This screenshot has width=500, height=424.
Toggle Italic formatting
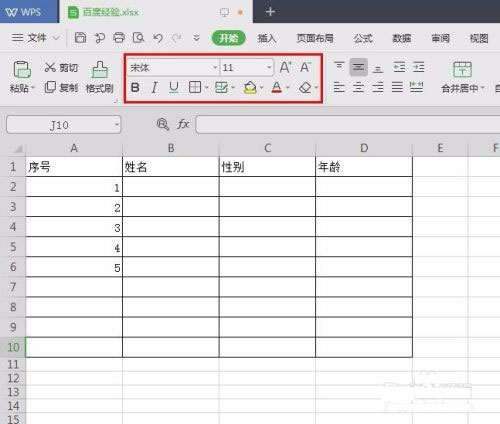[154, 88]
